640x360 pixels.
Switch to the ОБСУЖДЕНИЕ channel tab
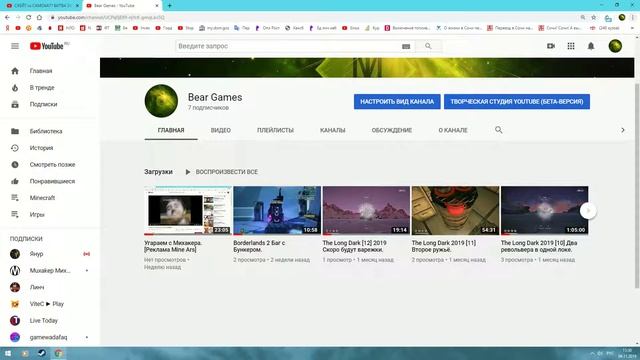coord(392,130)
